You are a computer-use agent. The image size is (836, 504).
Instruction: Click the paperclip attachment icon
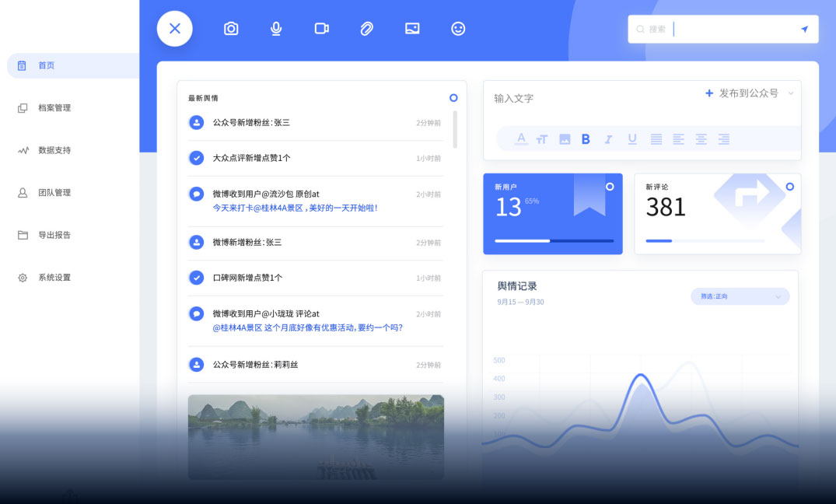coord(366,29)
